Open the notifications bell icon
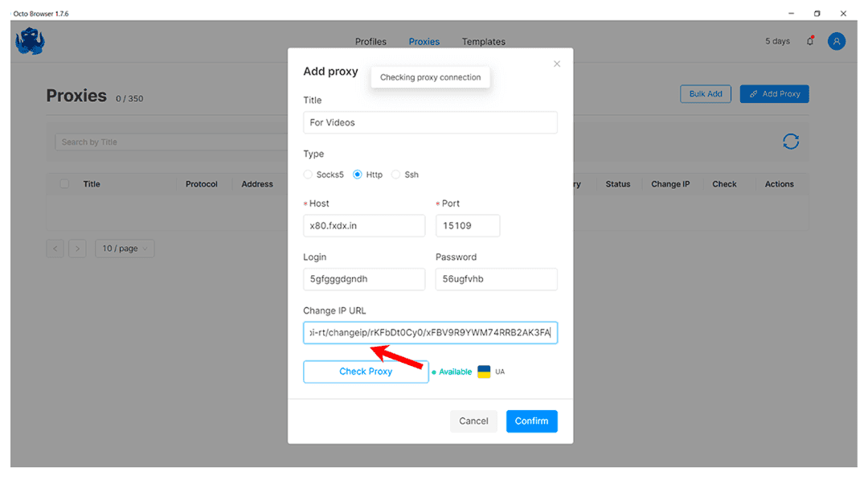This screenshot has height=485, width=868. (810, 41)
